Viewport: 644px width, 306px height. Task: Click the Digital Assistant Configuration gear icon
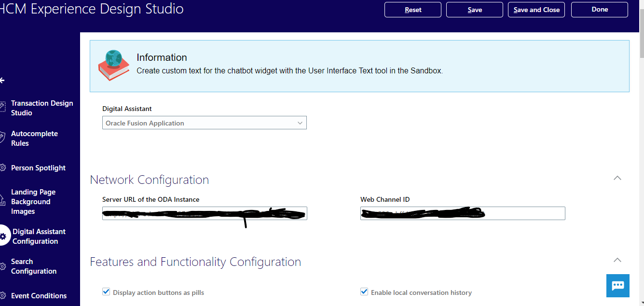pyautogui.click(x=3, y=236)
